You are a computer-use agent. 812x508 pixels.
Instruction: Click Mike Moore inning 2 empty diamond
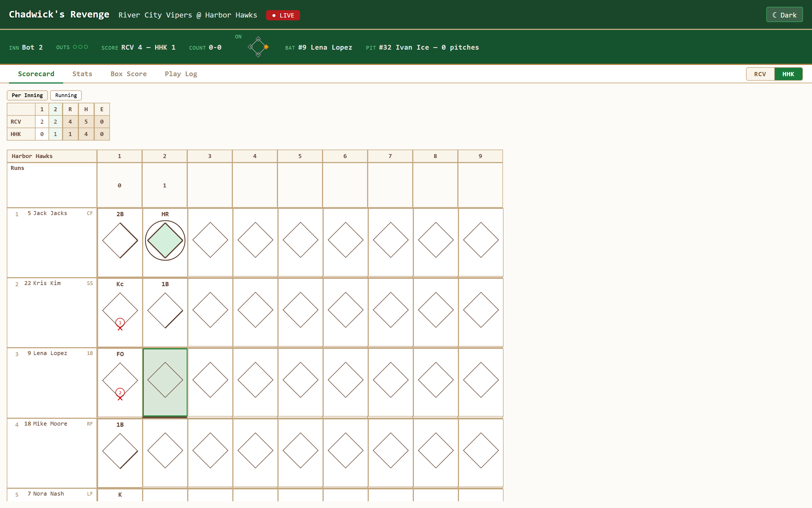165,450
